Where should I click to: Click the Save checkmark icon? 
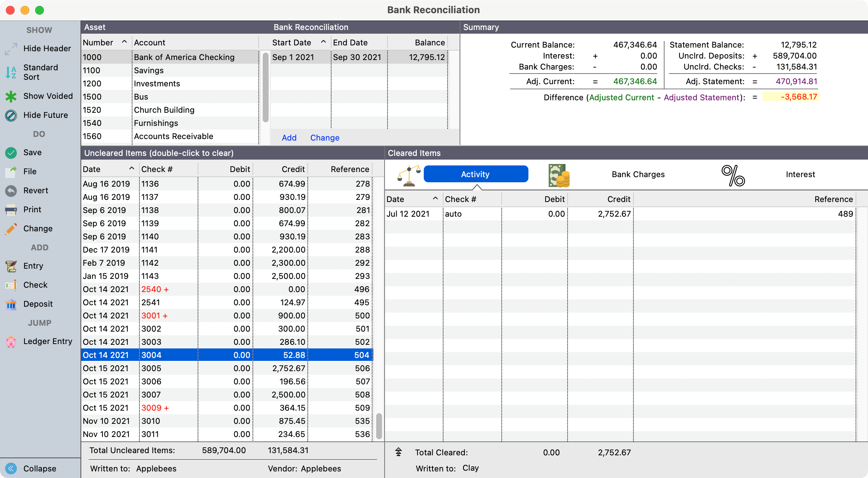click(x=11, y=153)
